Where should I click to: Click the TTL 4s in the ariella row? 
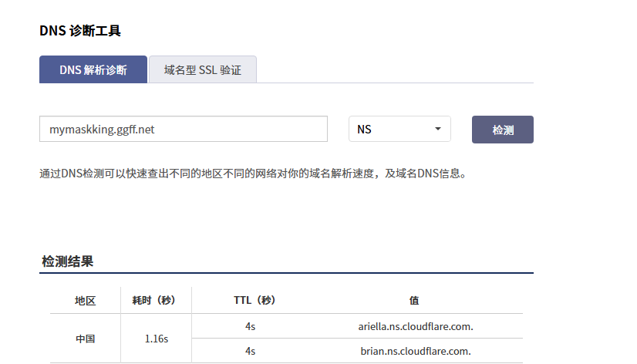click(x=250, y=326)
